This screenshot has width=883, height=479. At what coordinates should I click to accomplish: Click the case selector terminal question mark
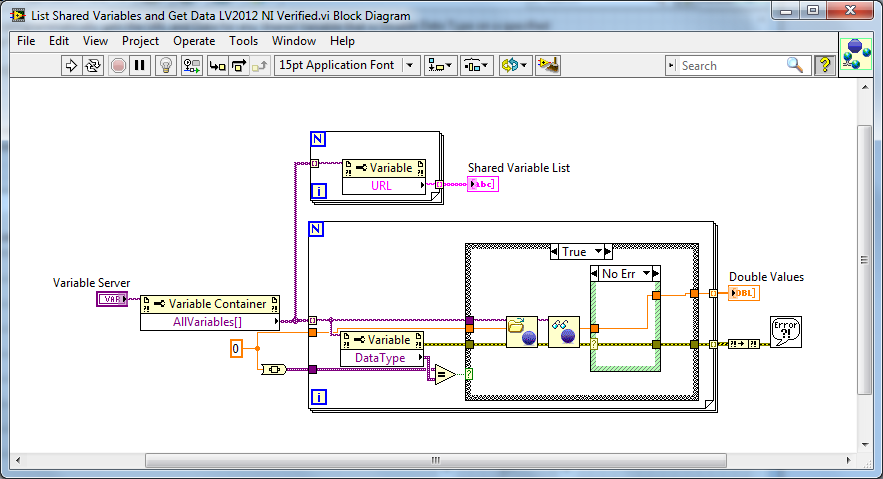pyautogui.click(x=469, y=374)
